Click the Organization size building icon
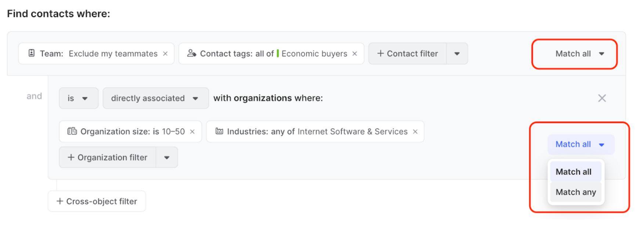 pos(72,131)
